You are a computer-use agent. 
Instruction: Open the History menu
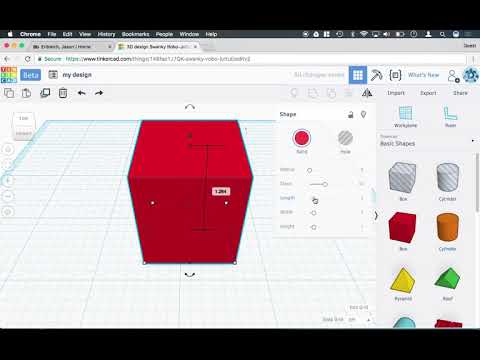click(x=106, y=34)
